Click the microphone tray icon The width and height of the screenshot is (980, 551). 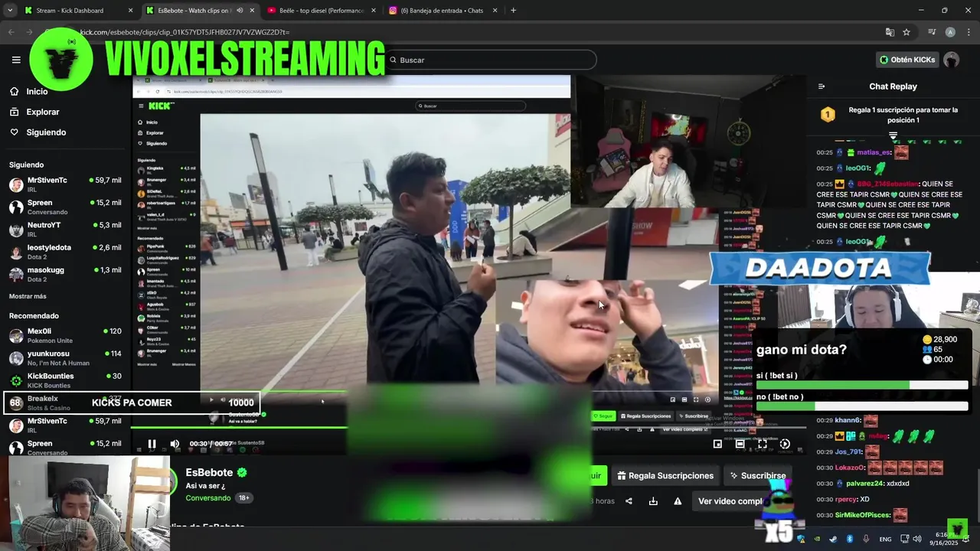pos(866,539)
